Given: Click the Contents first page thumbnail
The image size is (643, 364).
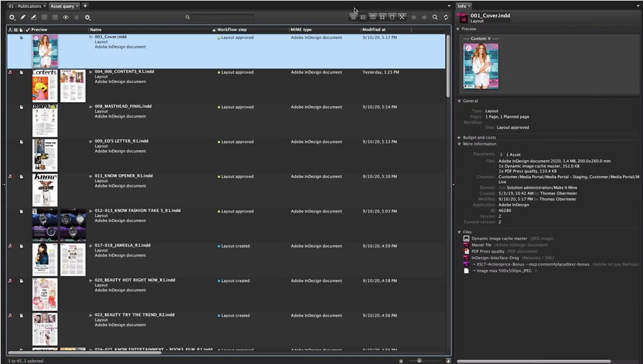Looking at the screenshot, I should [x=45, y=86].
